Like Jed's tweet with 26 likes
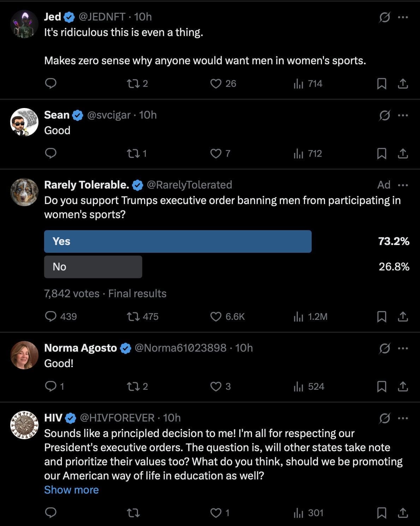Screen dimensions: 420x526 (x=216, y=83)
